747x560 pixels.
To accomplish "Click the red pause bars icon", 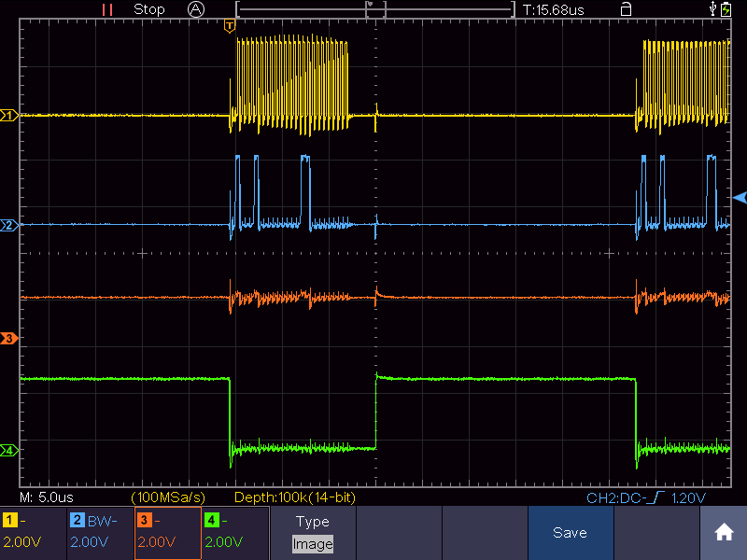I will 107,9.
